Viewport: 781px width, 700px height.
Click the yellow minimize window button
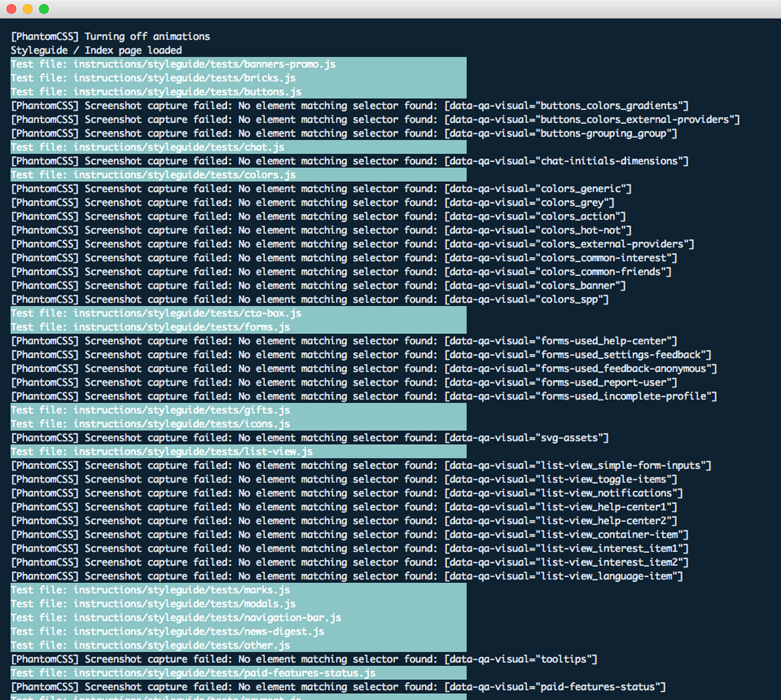pos(27,8)
